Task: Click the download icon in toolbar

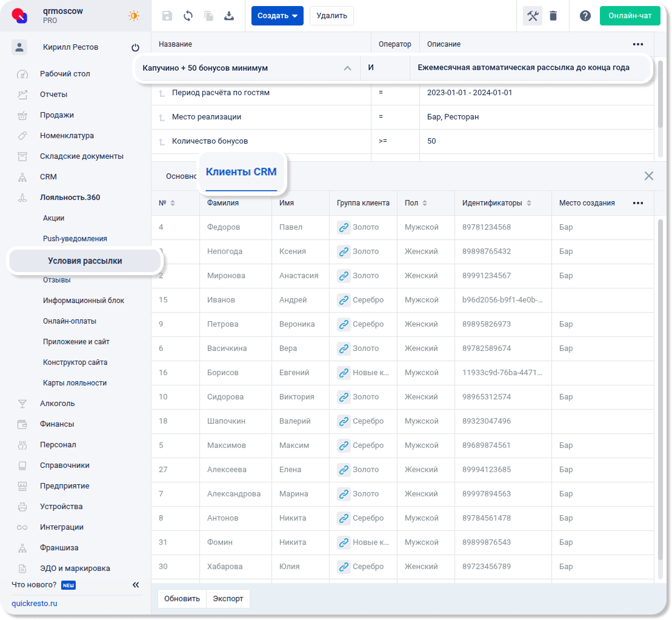Action: (229, 16)
